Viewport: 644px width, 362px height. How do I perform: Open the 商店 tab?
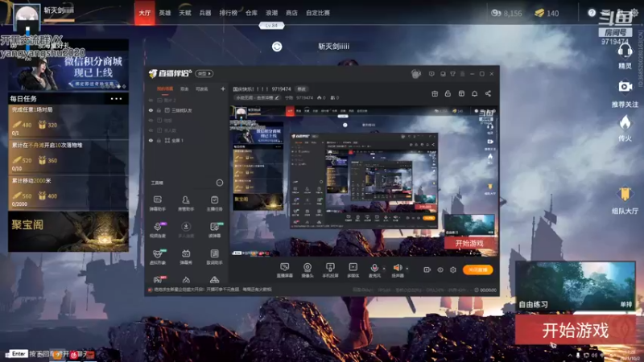(291, 13)
